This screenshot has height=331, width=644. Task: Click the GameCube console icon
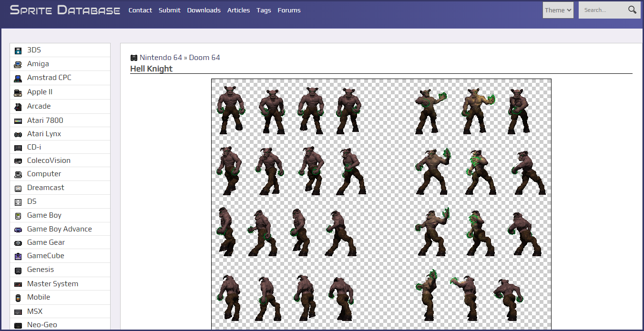(x=18, y=256)
